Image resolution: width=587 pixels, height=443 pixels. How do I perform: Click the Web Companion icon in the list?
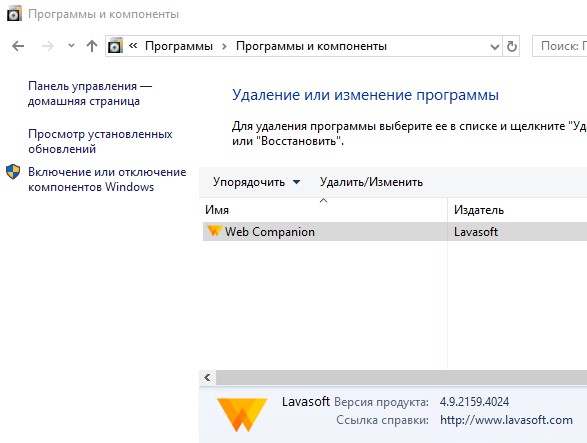[x=215, y=231]
